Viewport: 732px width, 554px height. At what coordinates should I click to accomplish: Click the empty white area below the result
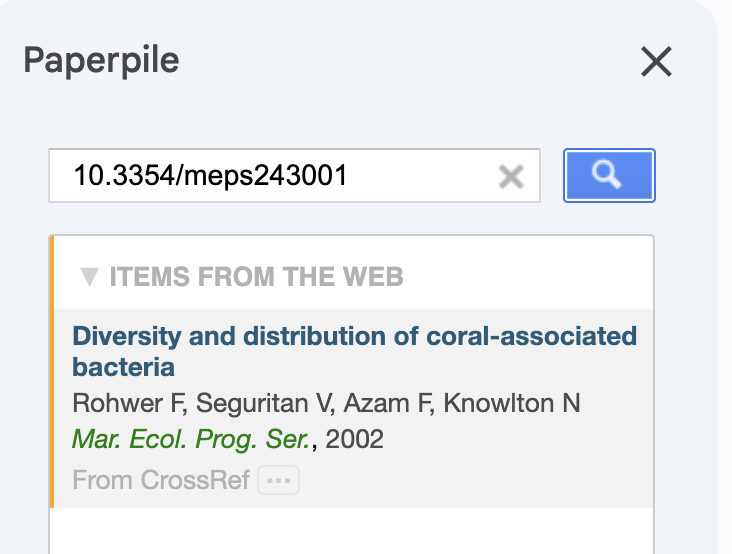point(350,530)
